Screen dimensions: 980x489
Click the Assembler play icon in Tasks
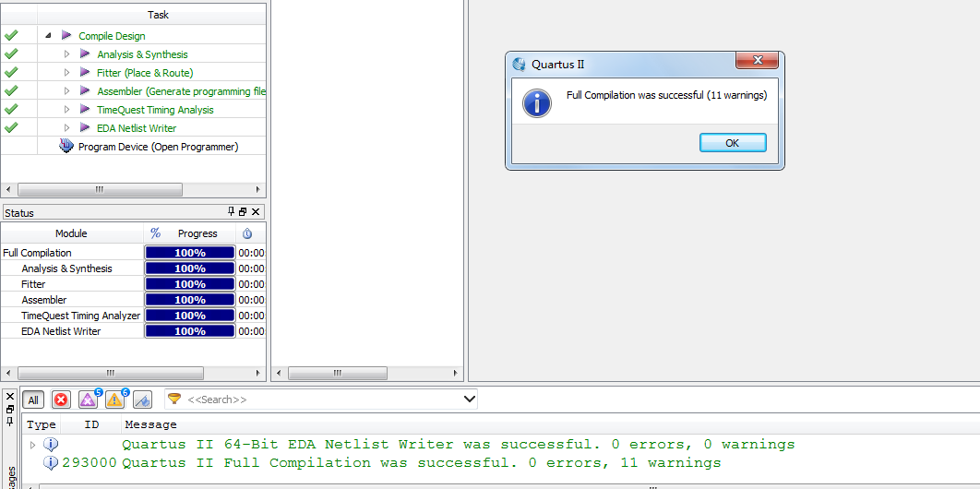click(x=85, y=91)
